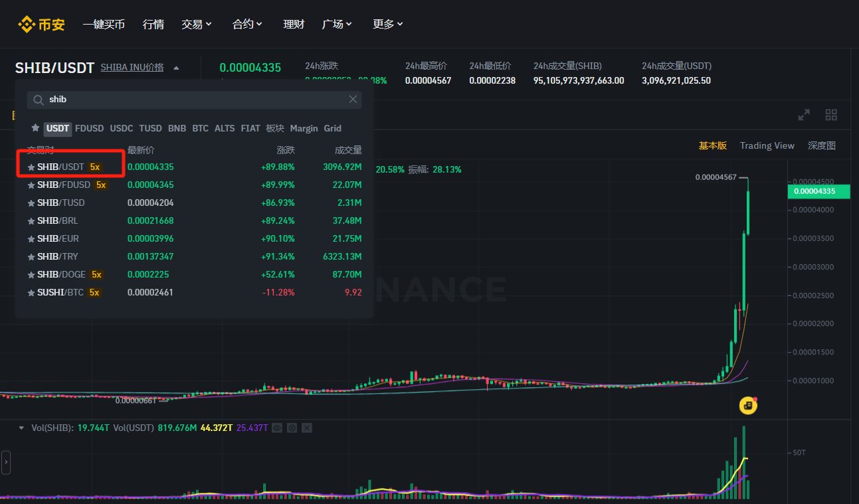Select the ALTS market tab
Screen dimensions: 859x504
click(x=225, y=128)
